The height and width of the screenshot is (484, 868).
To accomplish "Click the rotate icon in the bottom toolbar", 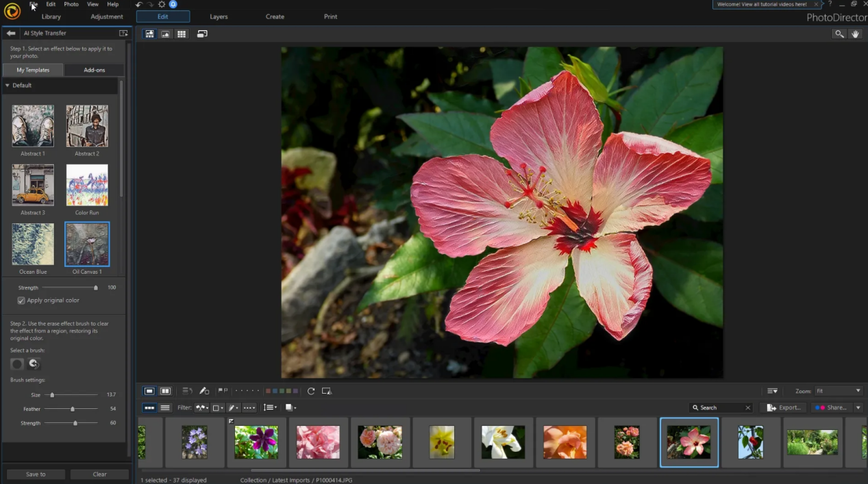I will point(311,391).
